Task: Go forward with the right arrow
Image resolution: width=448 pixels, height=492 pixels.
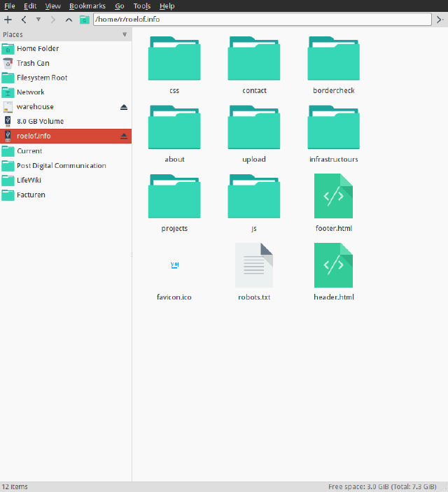Action: (x=52, y=20)
